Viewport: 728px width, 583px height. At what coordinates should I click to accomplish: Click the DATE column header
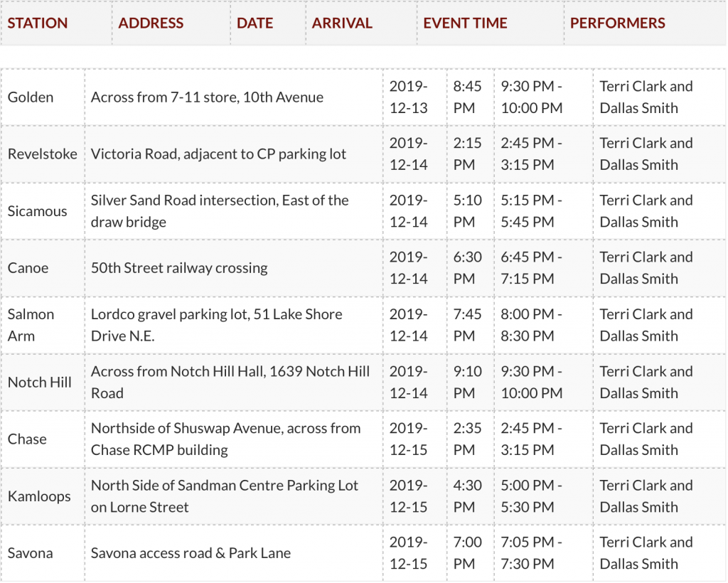point(255,23)
